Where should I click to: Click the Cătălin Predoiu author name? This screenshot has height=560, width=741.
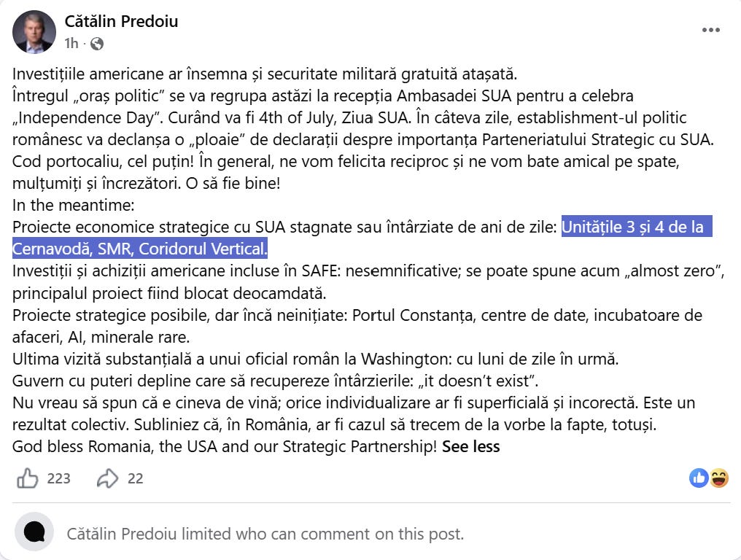coord(121,21)
